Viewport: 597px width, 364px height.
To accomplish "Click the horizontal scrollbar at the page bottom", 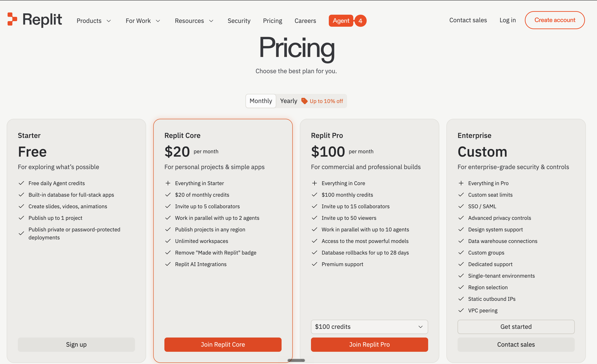I will (x=296, y=360).
